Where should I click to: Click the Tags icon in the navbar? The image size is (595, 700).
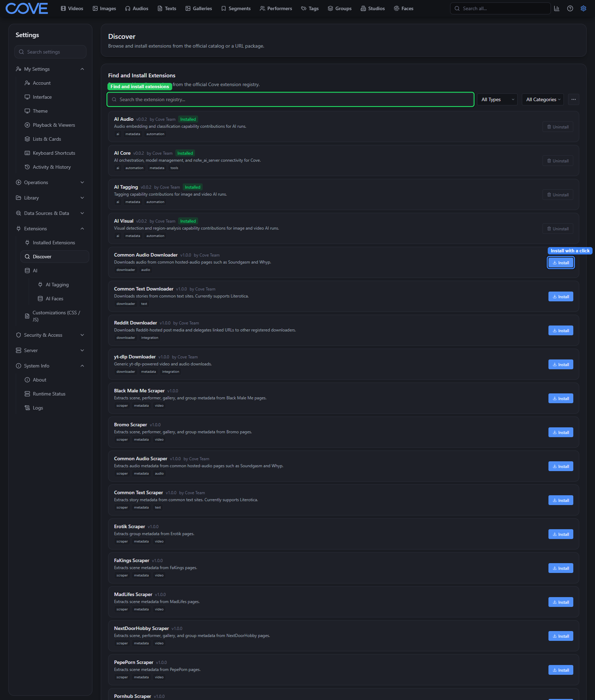click(x=304, y=8)
